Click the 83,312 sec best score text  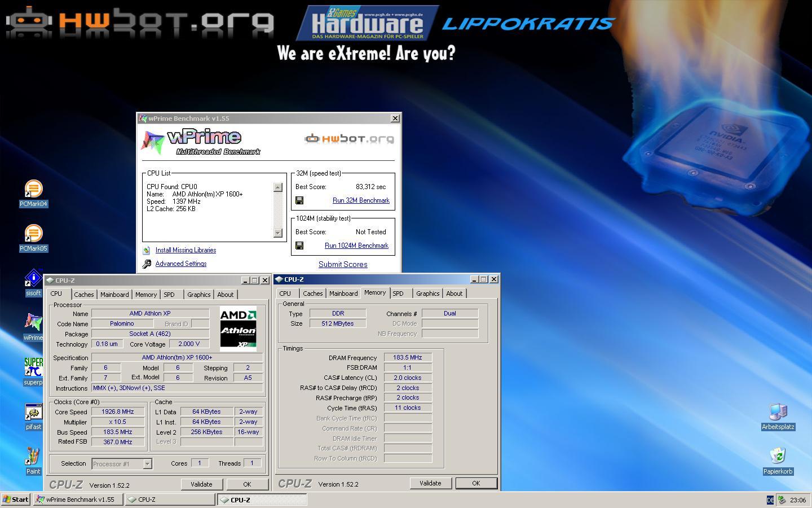point(371,187)
